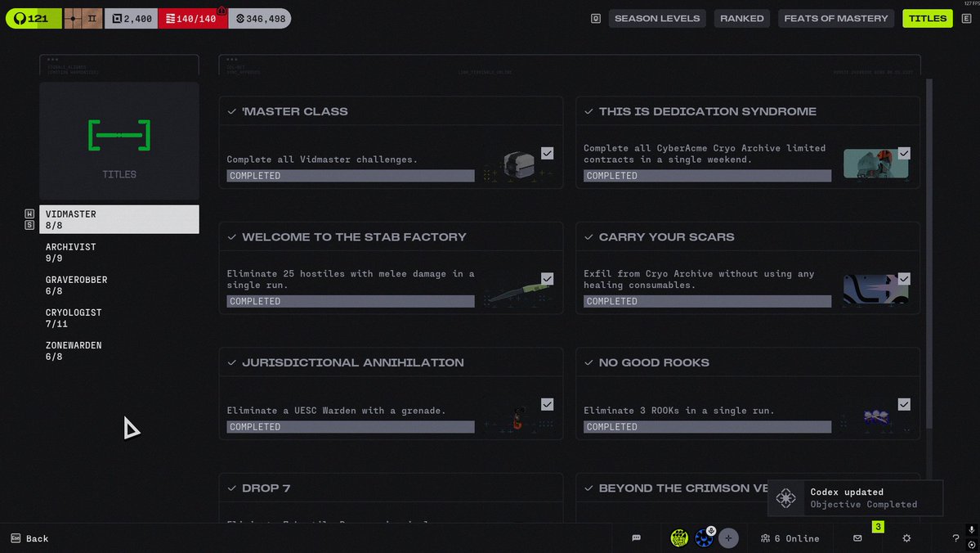Screen dimensions: 980x553
Task: Open the 6 Online friends list
Action: click(x=790, y=538)
